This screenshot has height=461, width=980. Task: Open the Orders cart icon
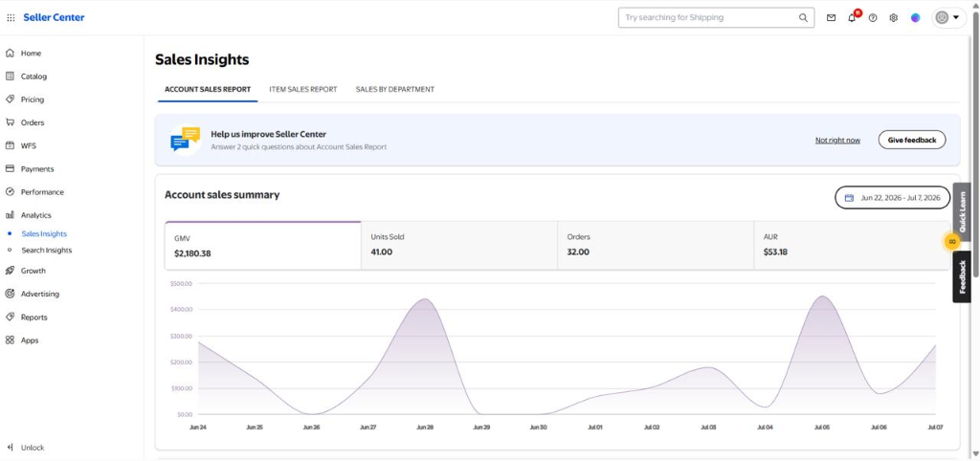[x=10, y=122]
